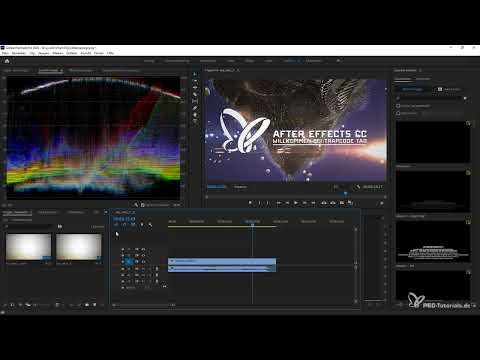Select the third graphics template thumbnail
Viewport: 480px width, 360px height.
click(x=433, y=242)
